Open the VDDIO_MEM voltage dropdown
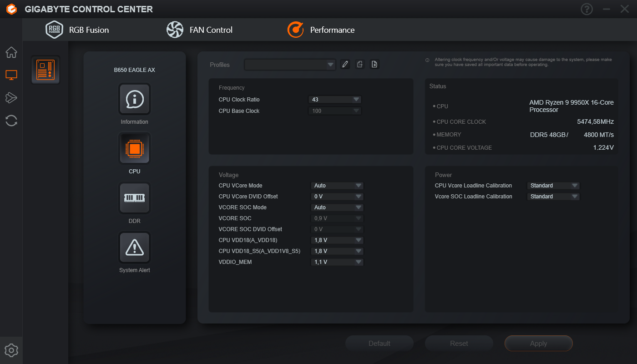The width and height of the screenshot is (637, 364). tap(337, 262)
